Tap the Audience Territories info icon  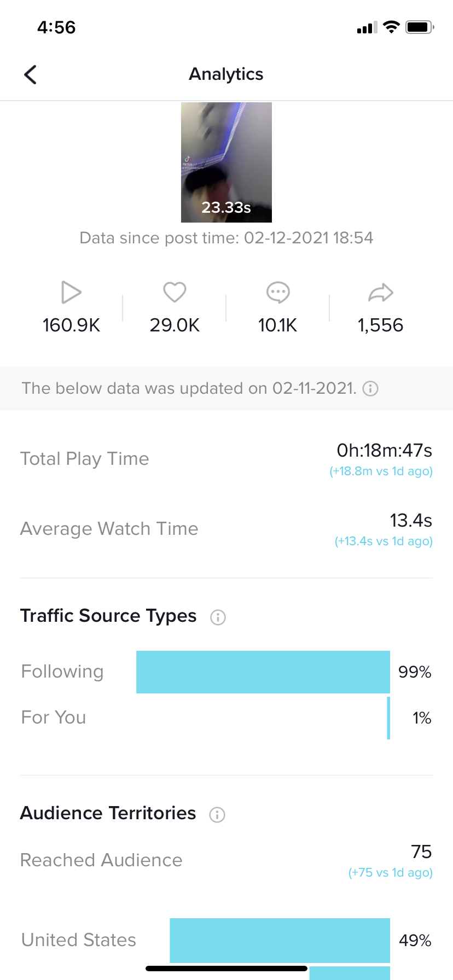tap(217, 815)
